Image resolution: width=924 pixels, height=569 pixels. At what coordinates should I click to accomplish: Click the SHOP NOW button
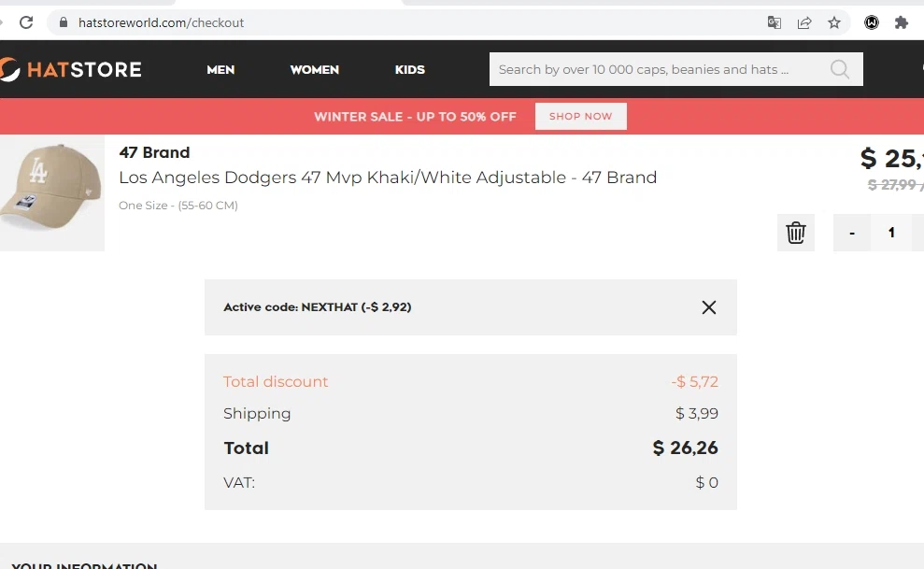click(580, 117)
